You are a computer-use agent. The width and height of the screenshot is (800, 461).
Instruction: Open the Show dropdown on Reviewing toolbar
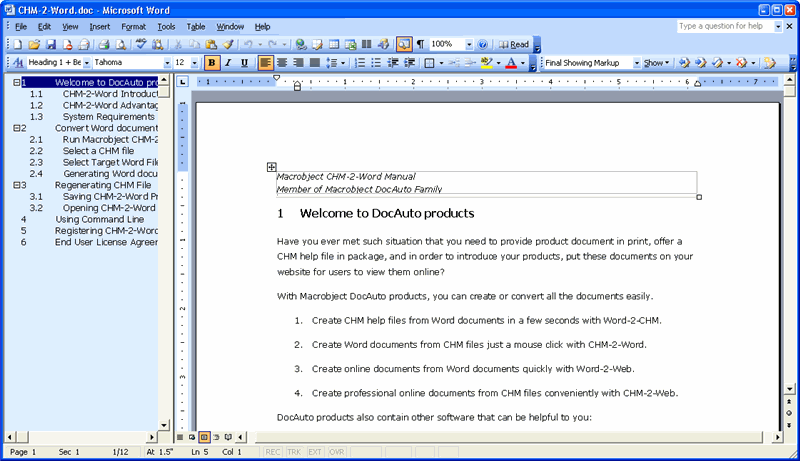pos(657,63)
